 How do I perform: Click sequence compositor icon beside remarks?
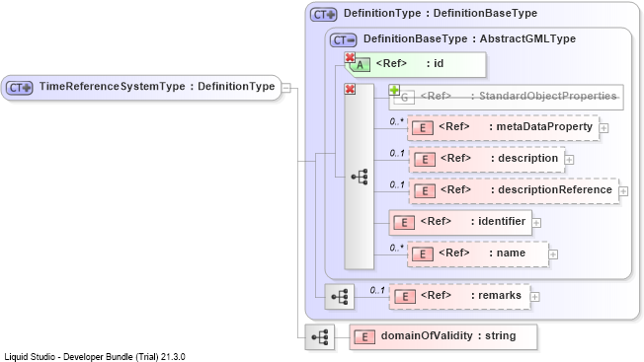pos(339,296)
